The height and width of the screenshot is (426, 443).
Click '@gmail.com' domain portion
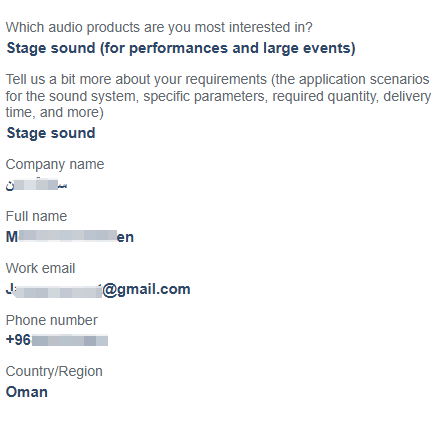coord(146,289)
